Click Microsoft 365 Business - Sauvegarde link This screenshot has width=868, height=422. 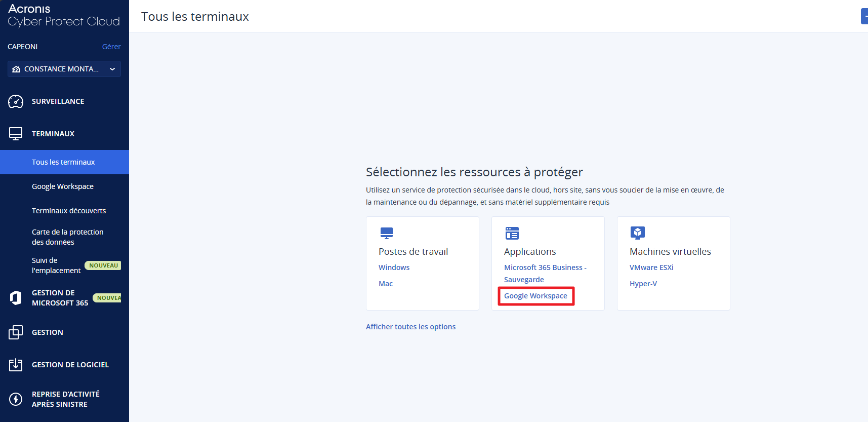click(545, 274)
